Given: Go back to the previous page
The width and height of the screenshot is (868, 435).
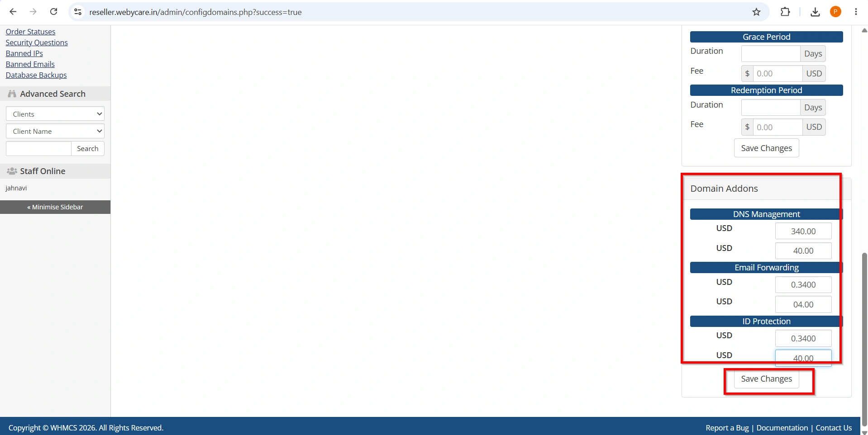Looking at the screenshot, I should (x=13, y=12).
